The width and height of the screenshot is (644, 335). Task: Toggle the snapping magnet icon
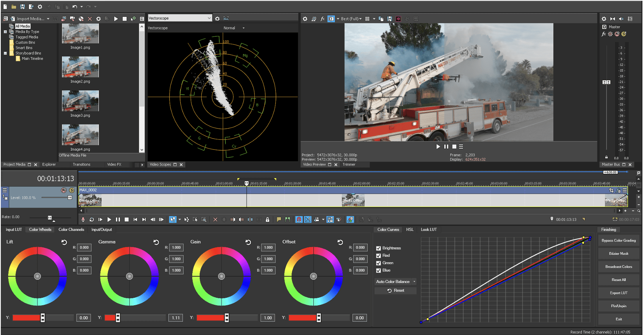[x=299, y=220]
